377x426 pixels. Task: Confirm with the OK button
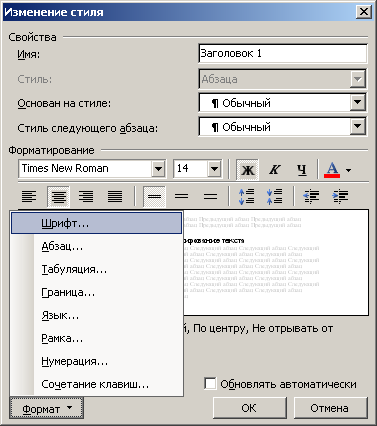[249, 408]
